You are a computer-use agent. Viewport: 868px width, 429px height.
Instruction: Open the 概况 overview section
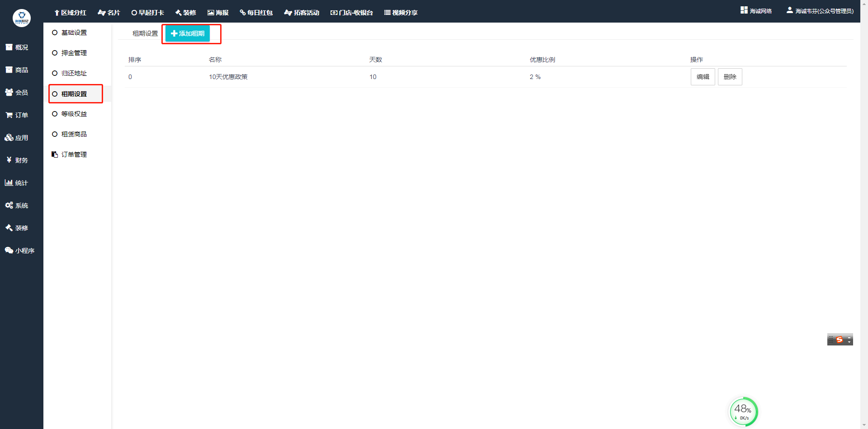[x=17, y=47]
